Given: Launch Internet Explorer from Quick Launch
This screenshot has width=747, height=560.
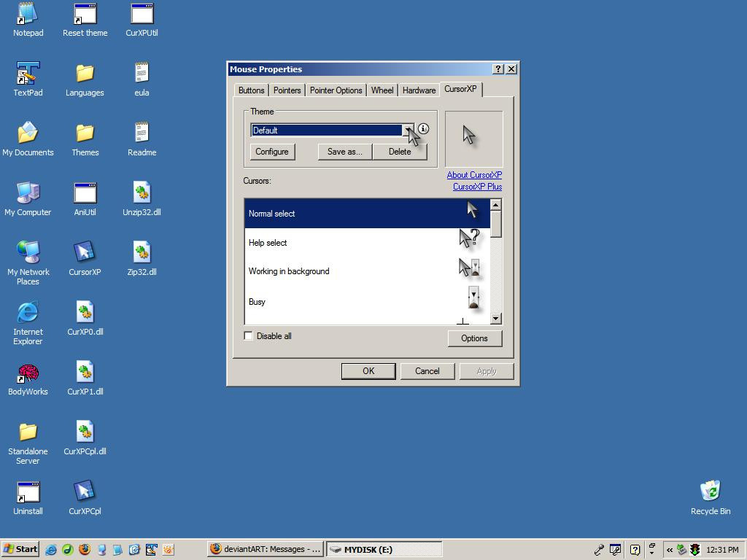Looking at the screenshot, I should click(x=50, y=550).
